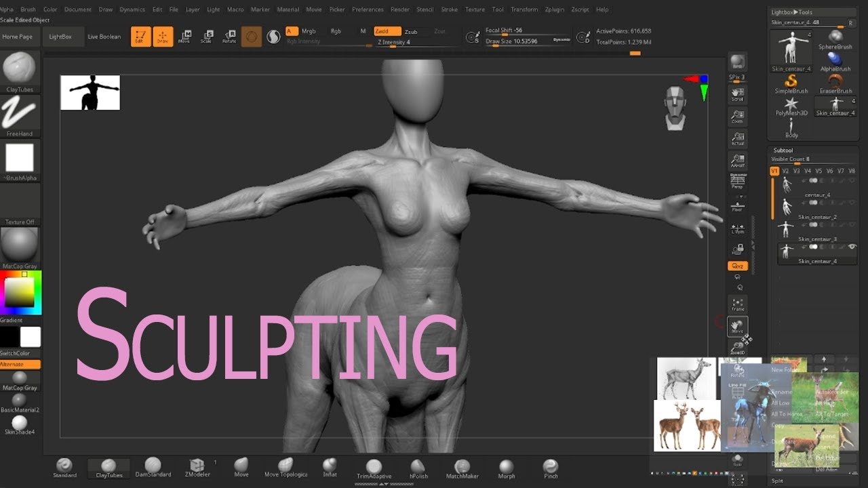
Task: Toggle the Rgb channel button
Action: pos(336,31)
